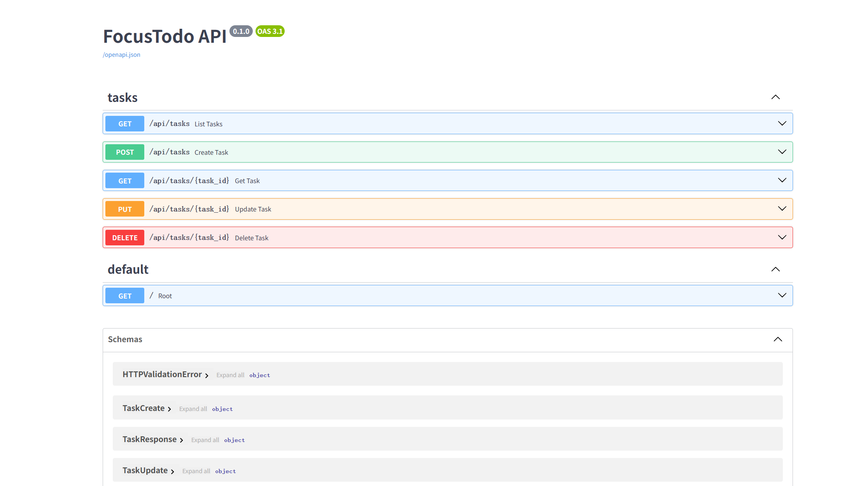Expand the GET Root endpoint arrow
Screen dimensions: 868x486
tap(782, 295)
